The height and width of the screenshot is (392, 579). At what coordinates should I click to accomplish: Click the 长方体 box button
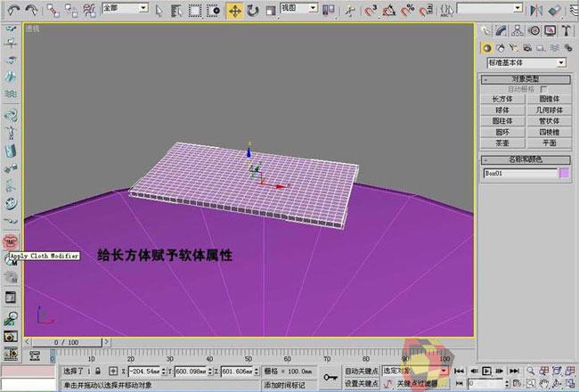click(x=502, y=99)
